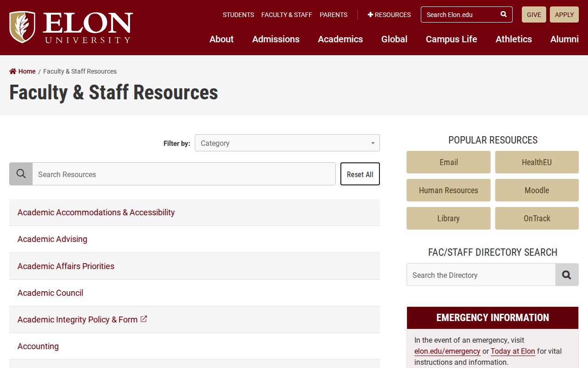588x368 pixels.
Task: Click the Home breadcrumb link
Action: (x=27, y=71)
